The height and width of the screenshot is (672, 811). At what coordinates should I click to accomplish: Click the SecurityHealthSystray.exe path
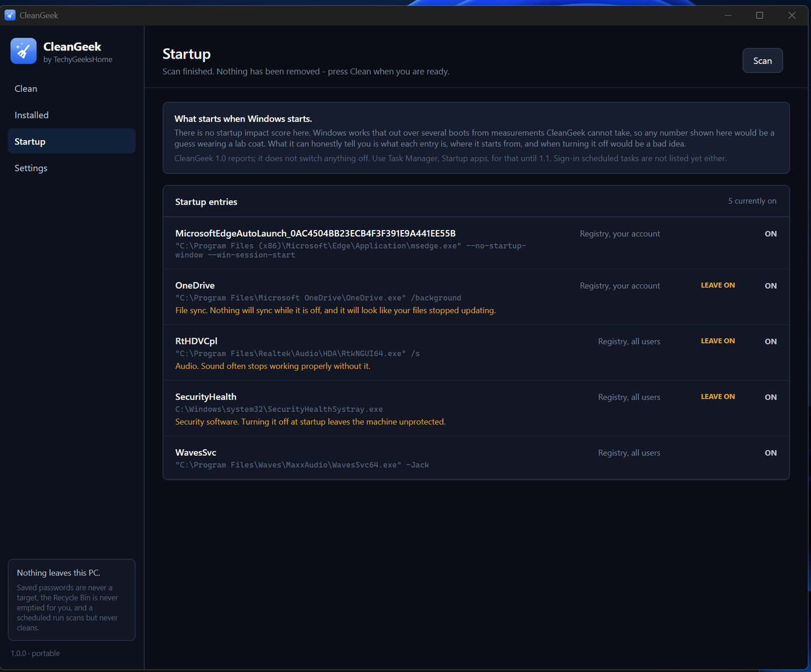pyautogui.click(x=279, y=409)
